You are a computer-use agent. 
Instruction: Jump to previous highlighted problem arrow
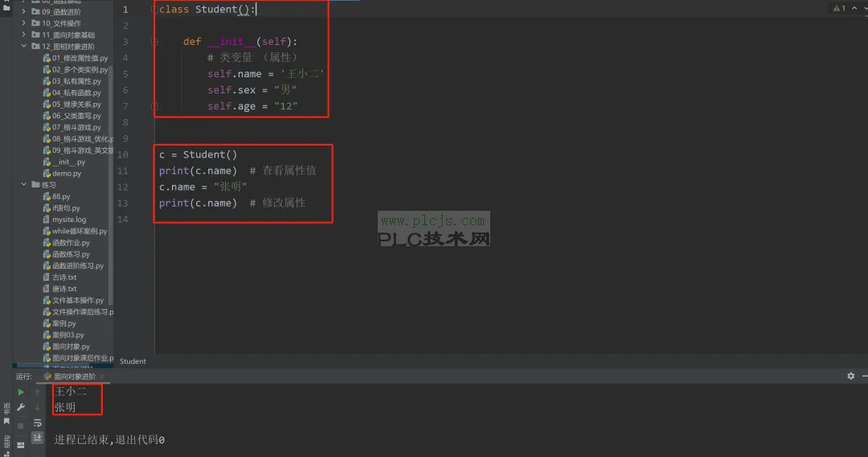[854, 8]
